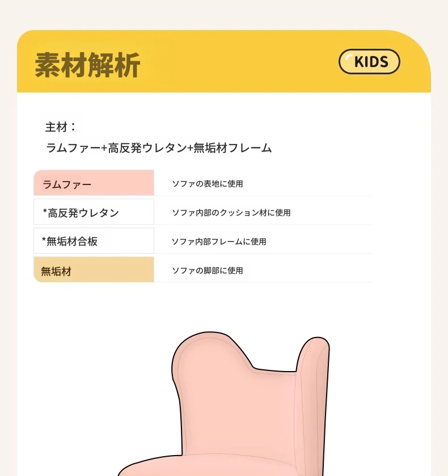Viewport: 448px width, 476px height.
Task: Click the ソファの表地に使用 description
Action: [x=208, y=184]
